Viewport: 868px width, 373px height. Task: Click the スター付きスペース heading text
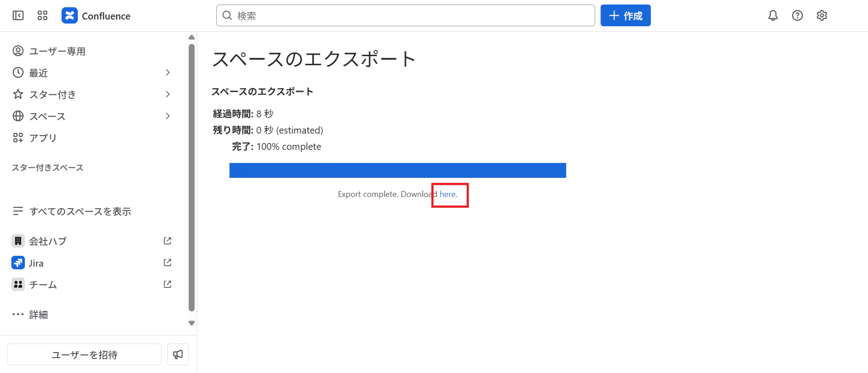(x=48, y=167)
